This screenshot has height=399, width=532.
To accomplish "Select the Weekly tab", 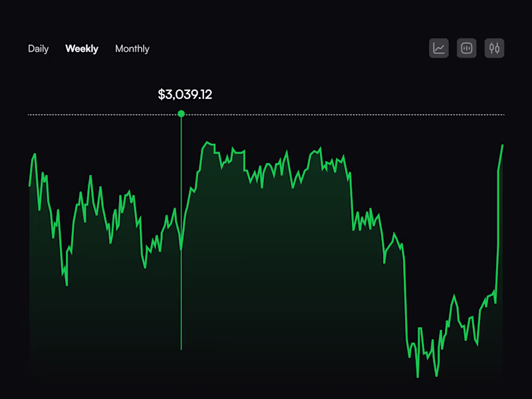I will [x=82, y=49].
